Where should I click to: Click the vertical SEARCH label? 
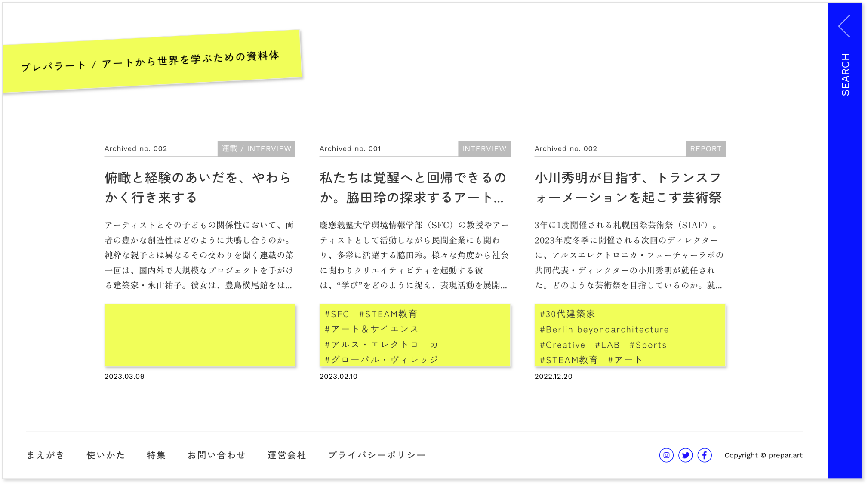[845, 74]
